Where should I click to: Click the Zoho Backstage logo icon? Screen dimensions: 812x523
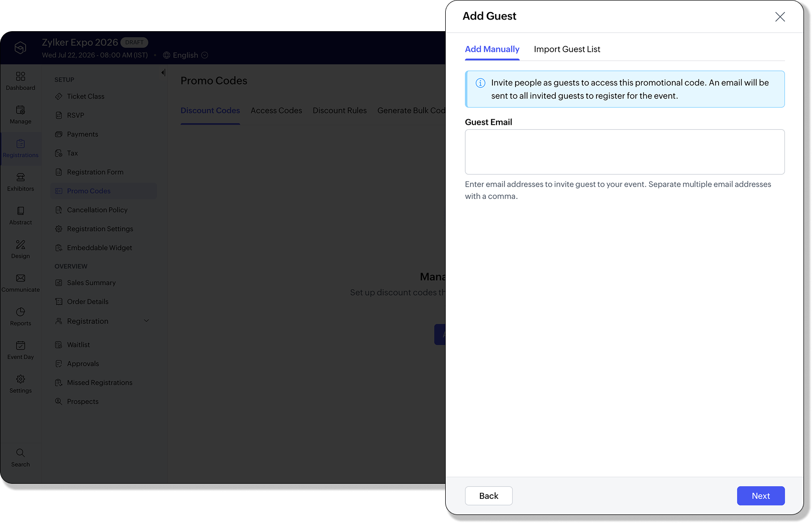[x=20, y=48]
